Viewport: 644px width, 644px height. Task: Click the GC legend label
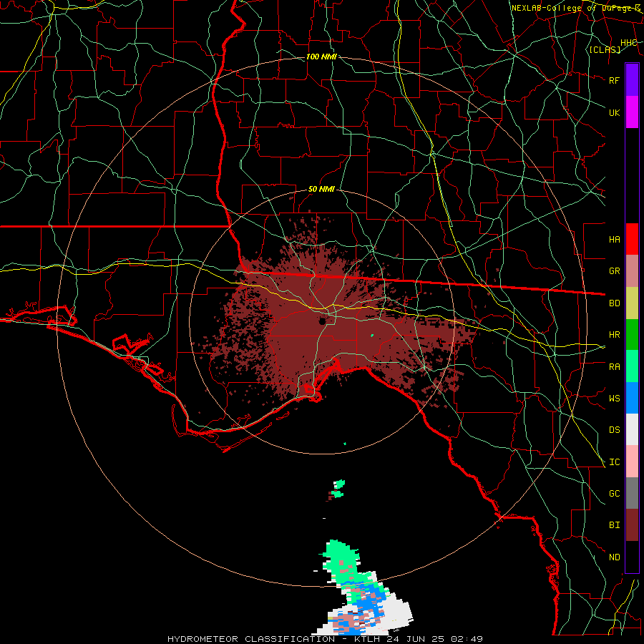614,494
